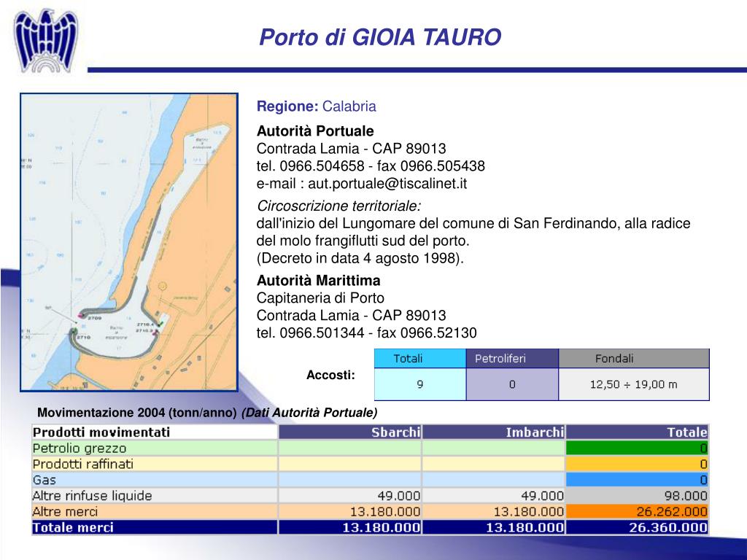Click the 'Imbarchi' column header

(494, 432)
